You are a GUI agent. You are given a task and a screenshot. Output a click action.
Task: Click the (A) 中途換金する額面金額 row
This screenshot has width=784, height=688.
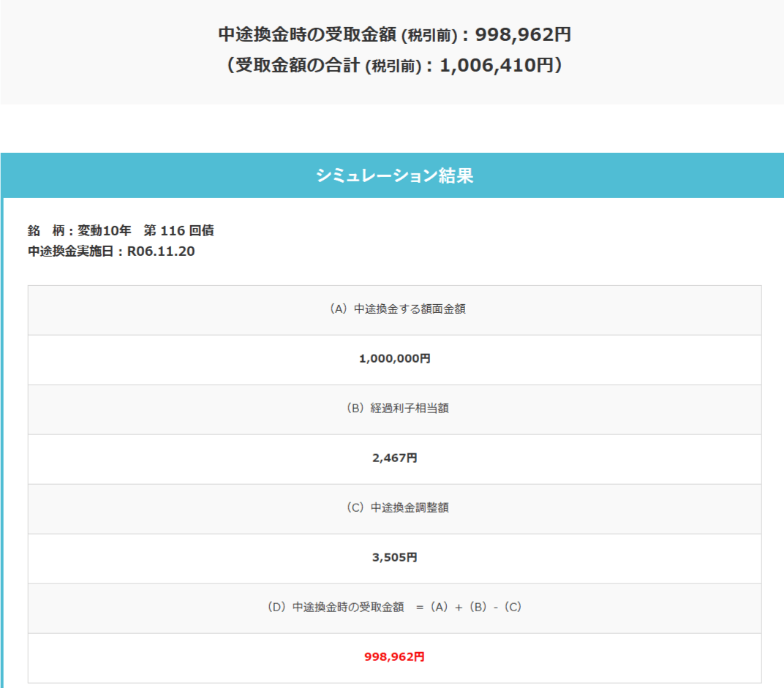click(394, 309)
